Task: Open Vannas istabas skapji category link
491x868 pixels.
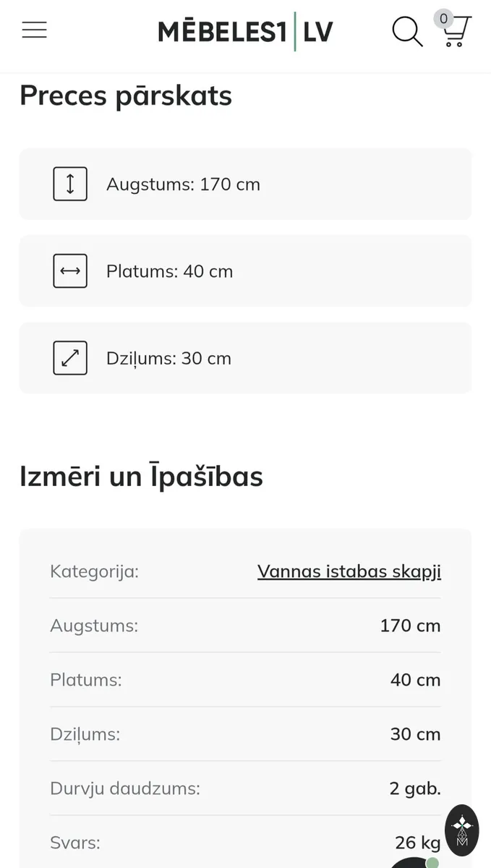Action: pyautogui.click(x=349, y=571)
